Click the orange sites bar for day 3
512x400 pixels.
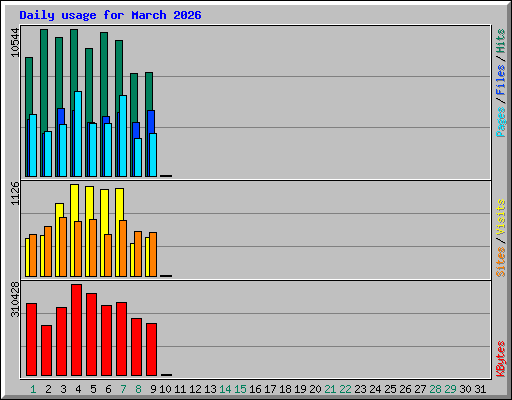[63, 247]
